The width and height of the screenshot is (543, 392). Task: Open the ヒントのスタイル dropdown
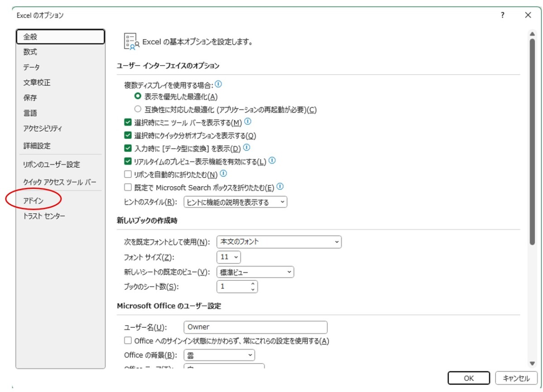[236, 202]
